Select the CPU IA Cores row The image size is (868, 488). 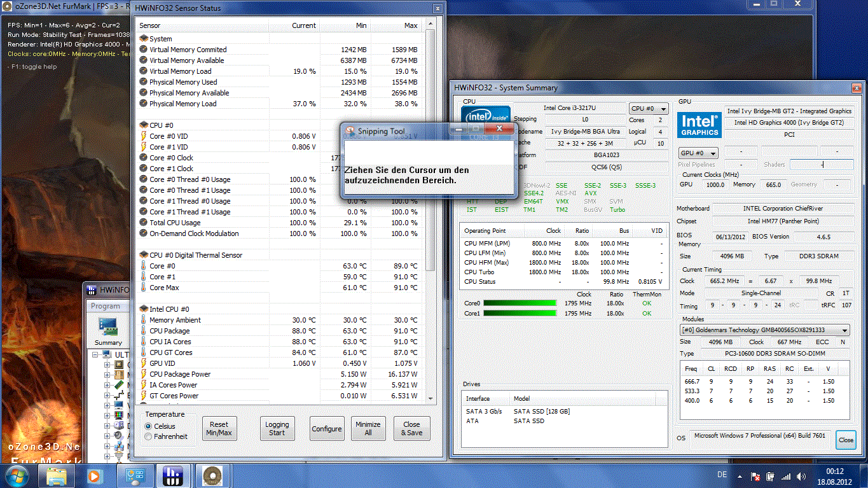tap(280, 342)
